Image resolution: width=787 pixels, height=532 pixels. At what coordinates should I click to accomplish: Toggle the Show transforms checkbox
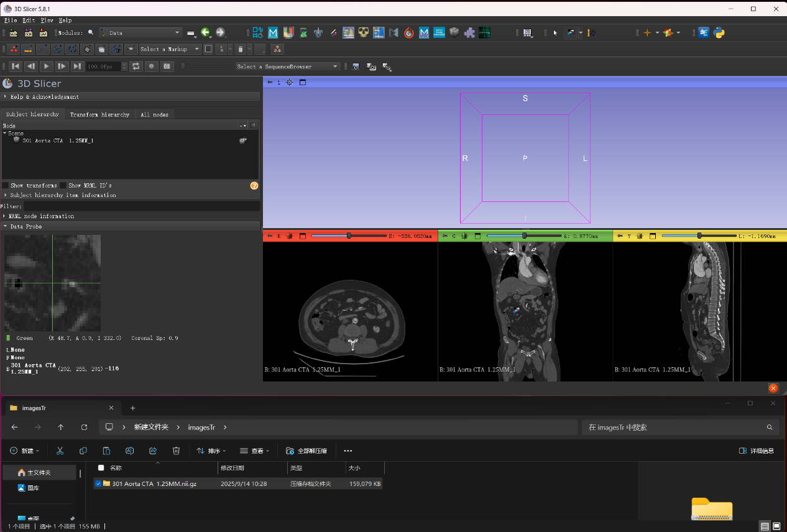[x=6, y=185]
